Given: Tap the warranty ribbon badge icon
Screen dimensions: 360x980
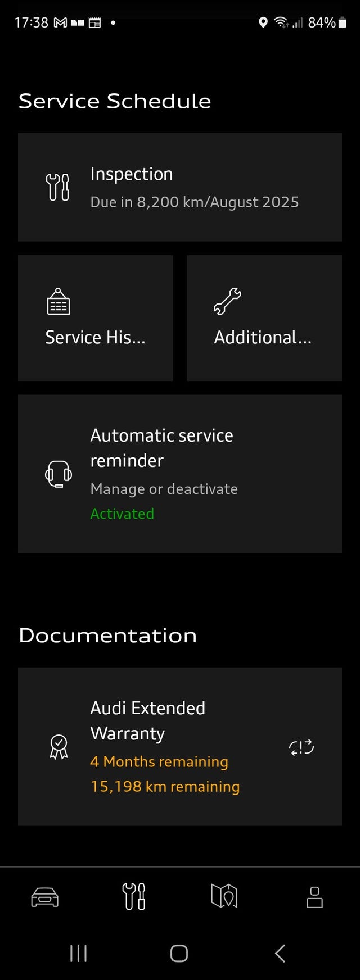Looking at the screenshot, I should tap(58, 747).
